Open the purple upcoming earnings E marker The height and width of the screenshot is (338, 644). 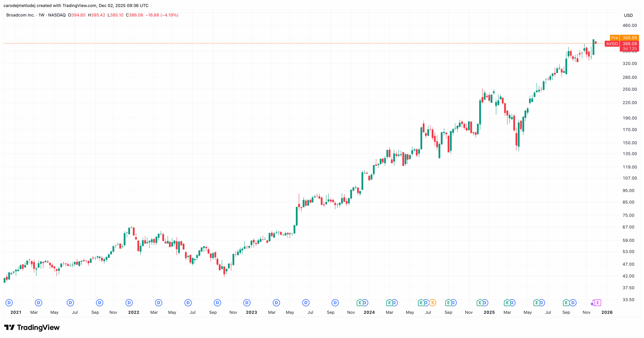(x=598, y=303)
